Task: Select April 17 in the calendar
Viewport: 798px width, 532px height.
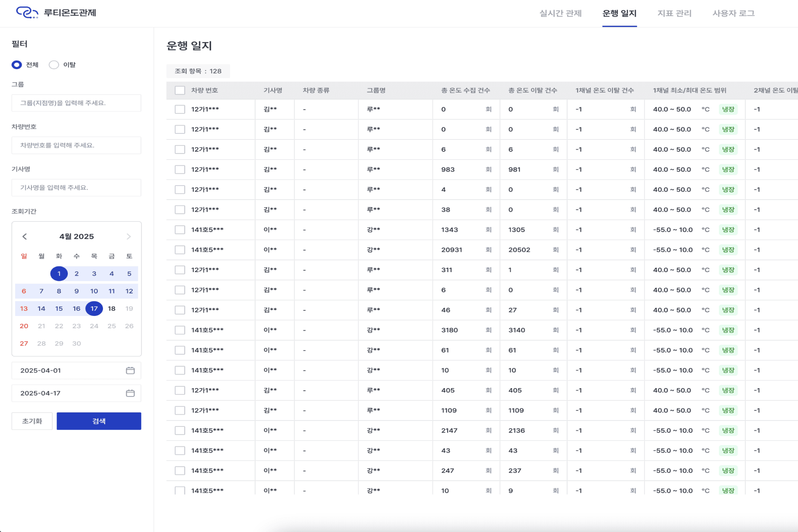Action: 94,309
